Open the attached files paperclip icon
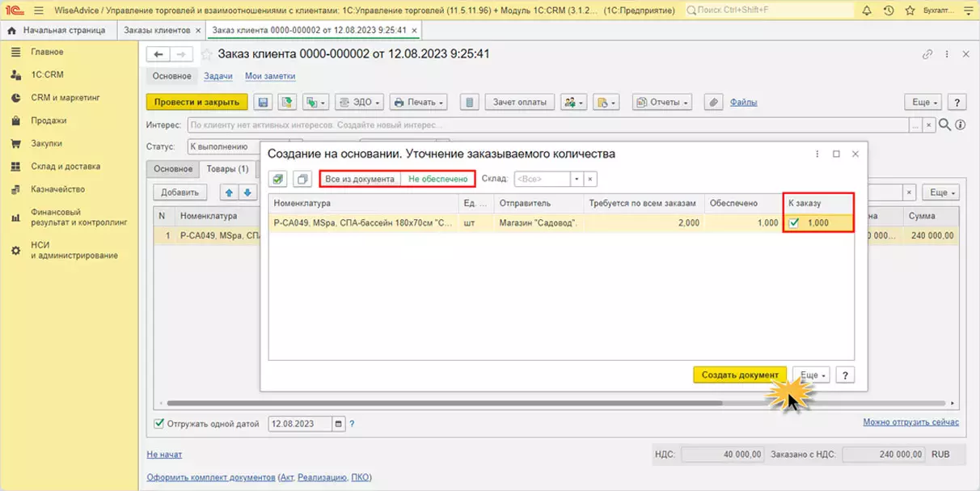 click(x=713, y=103)
